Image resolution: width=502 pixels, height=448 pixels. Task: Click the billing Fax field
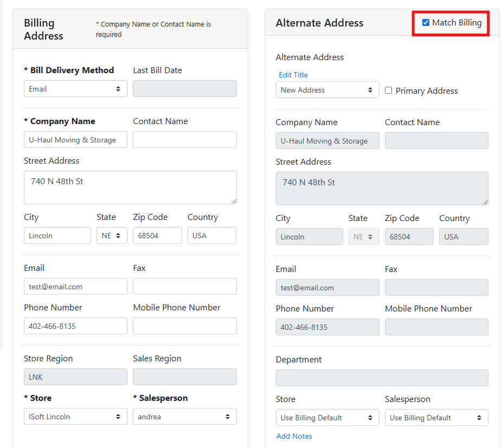184,287
